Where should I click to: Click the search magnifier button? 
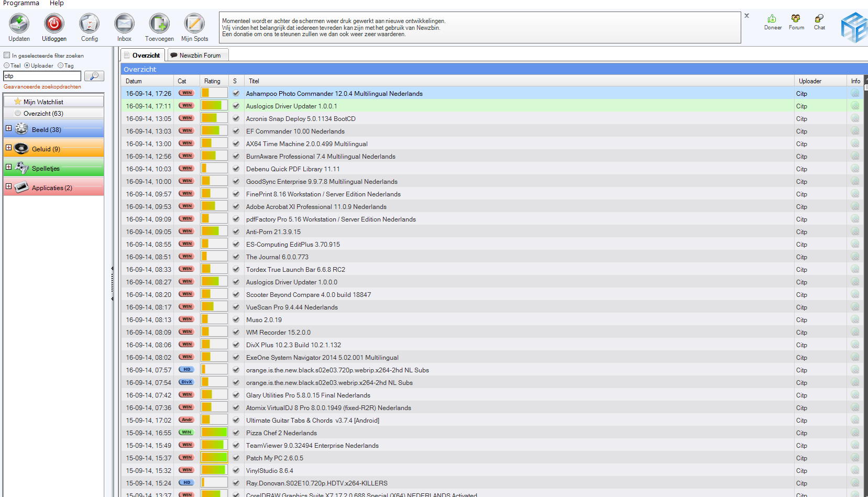(94, 76)
